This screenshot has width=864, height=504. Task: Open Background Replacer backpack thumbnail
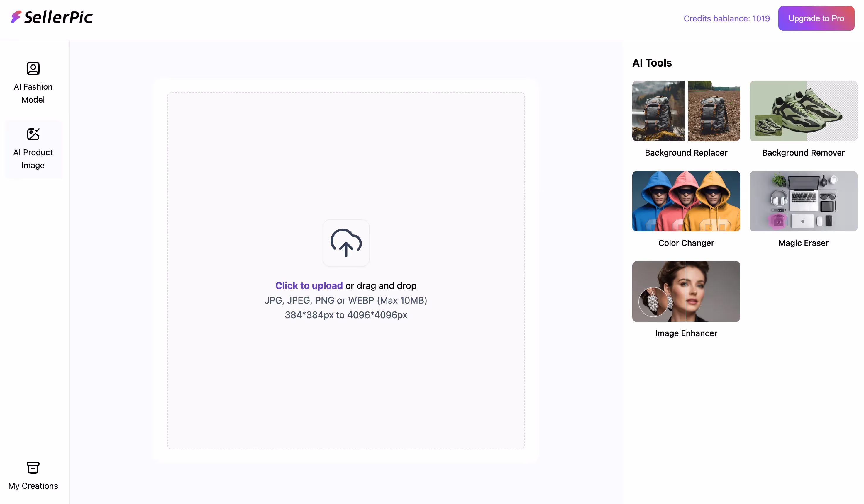click(686, 111)
